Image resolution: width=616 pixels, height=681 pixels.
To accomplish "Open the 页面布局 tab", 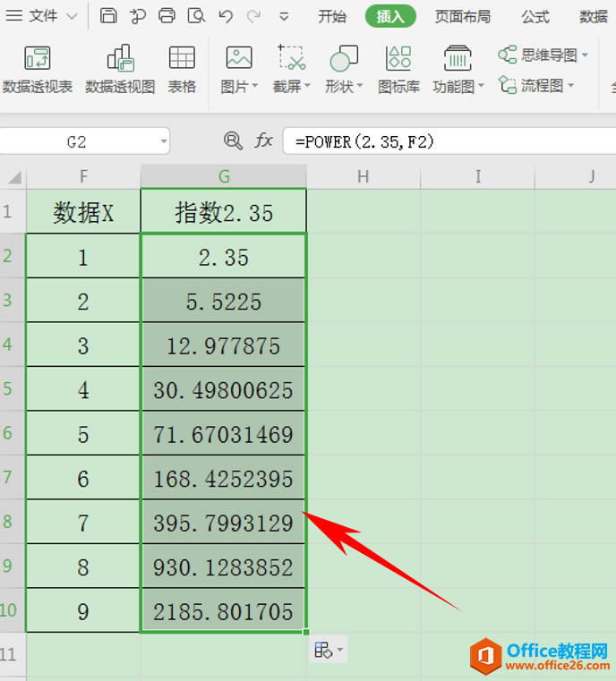I will [x=463, y=16].
